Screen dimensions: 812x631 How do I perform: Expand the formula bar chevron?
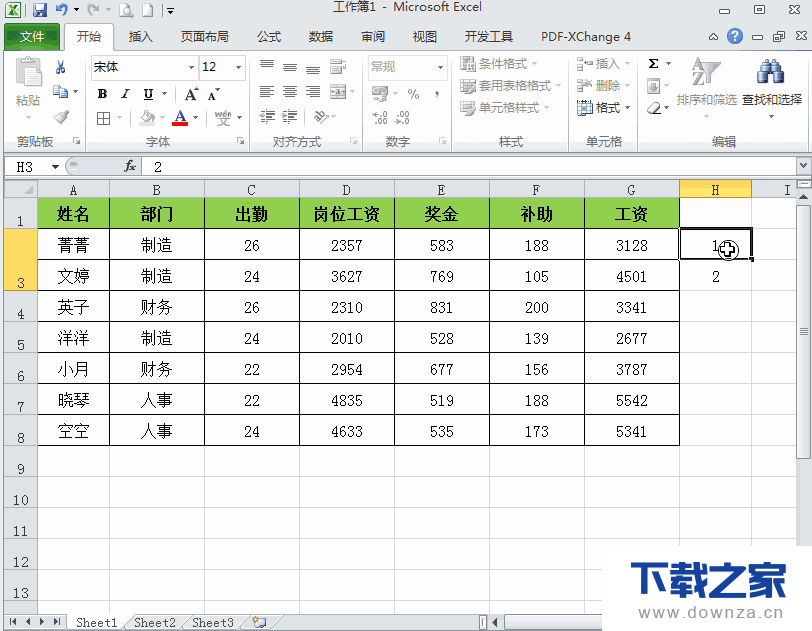pyautogui.click(x=803, y=166)
